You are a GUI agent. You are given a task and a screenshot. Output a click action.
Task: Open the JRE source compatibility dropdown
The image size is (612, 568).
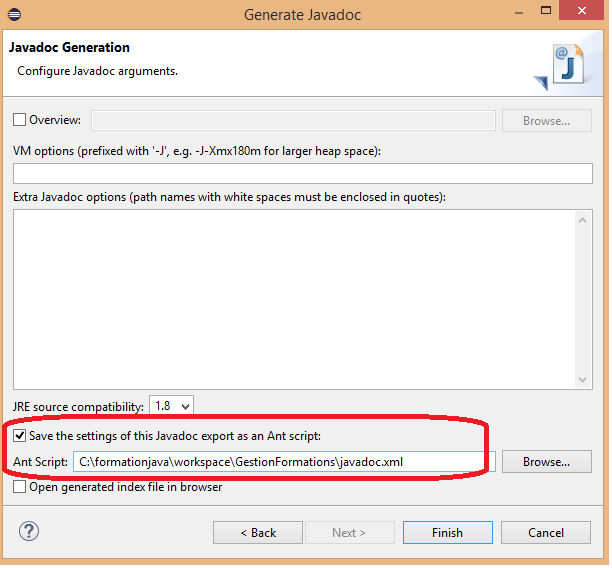coord(171,406)
